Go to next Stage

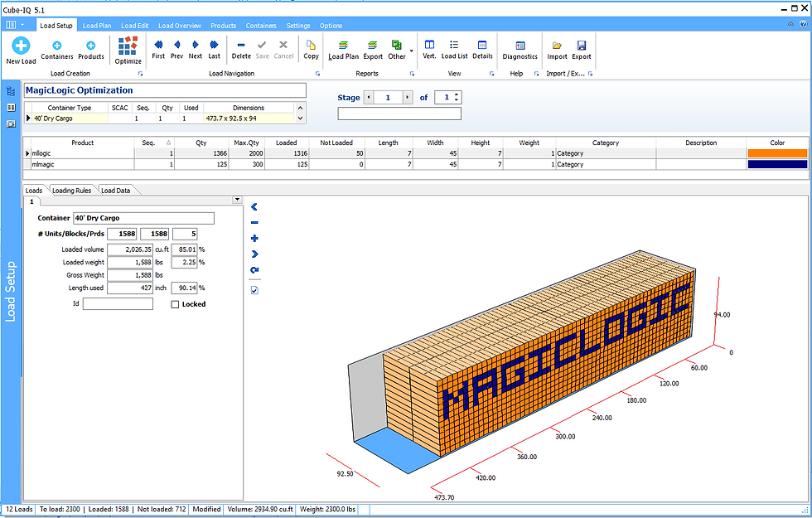pyautogui.click(x=408, y=98)
